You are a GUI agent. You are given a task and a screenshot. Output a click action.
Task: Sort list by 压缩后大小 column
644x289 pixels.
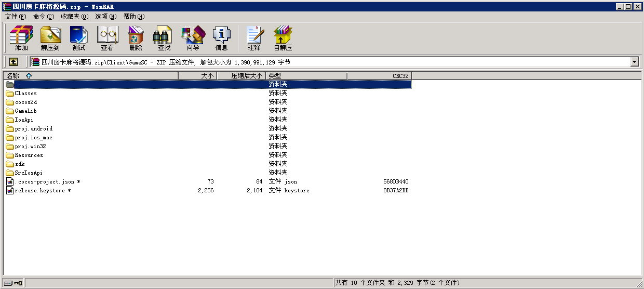[240, 76]
